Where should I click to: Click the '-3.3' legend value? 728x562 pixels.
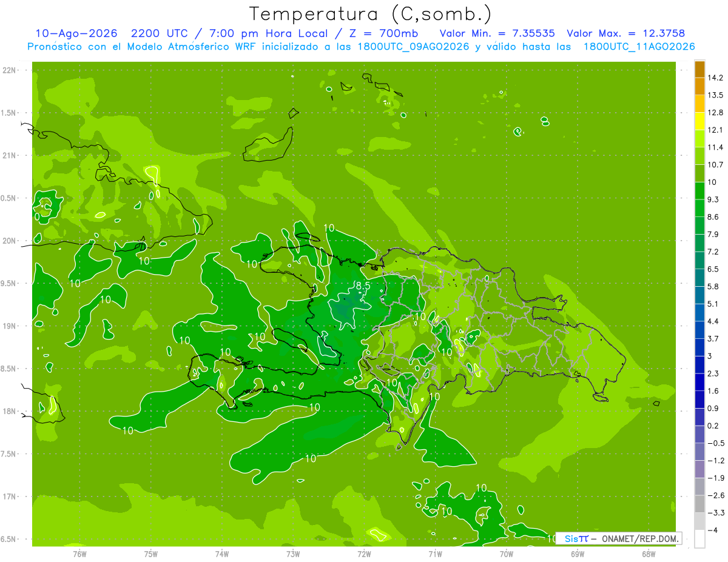coord(715,513)
